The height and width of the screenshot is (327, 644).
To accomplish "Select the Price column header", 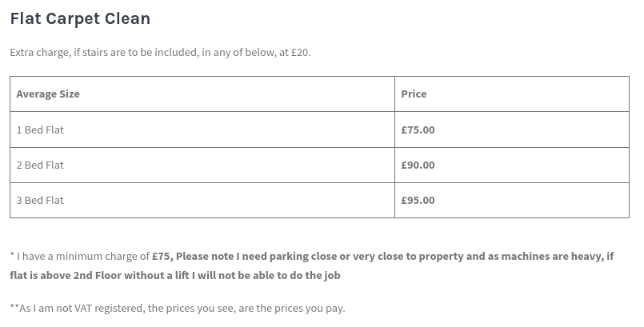I will coord(512,94).
